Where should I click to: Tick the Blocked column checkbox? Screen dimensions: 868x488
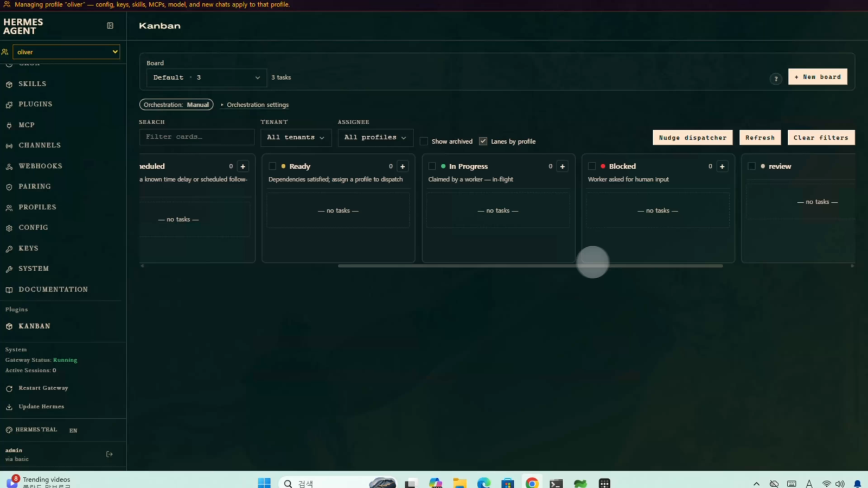click(x=592, y=166)
